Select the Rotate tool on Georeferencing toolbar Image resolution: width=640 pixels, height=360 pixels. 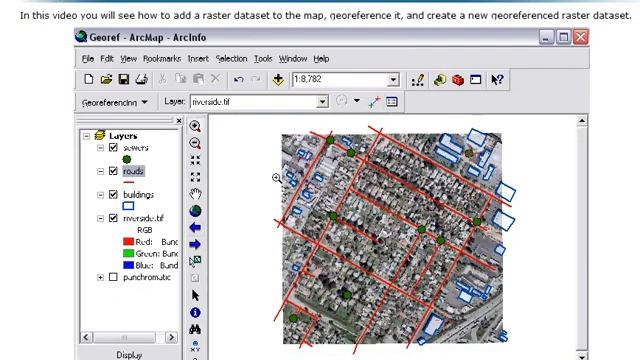pos(342,101)
